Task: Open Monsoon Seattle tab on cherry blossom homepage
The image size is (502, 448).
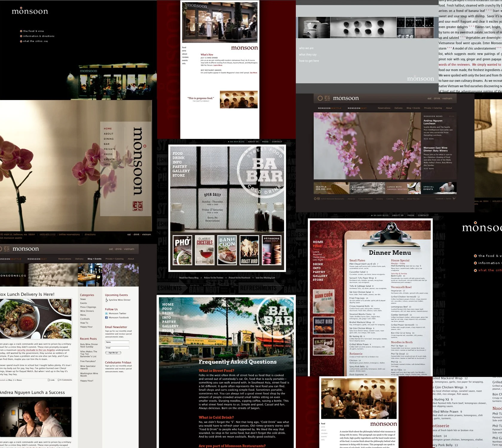Action: tap(330, 108)
